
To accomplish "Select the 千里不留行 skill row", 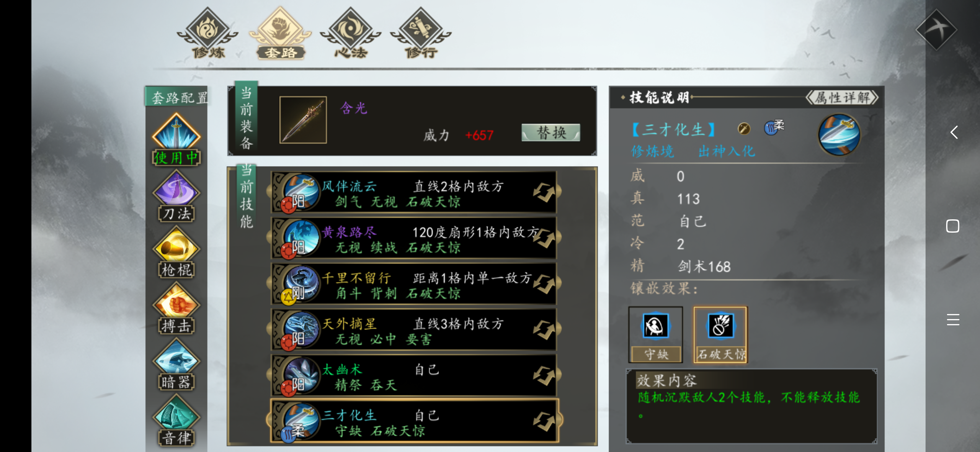I will (x=414, y=284).
